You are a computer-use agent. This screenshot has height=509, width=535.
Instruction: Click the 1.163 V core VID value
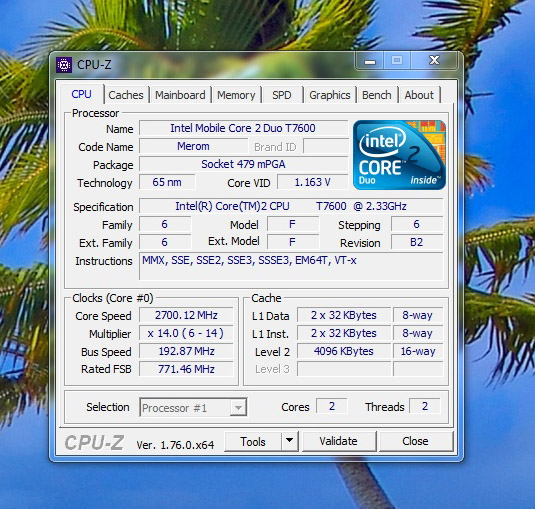[x=313, y=182]
